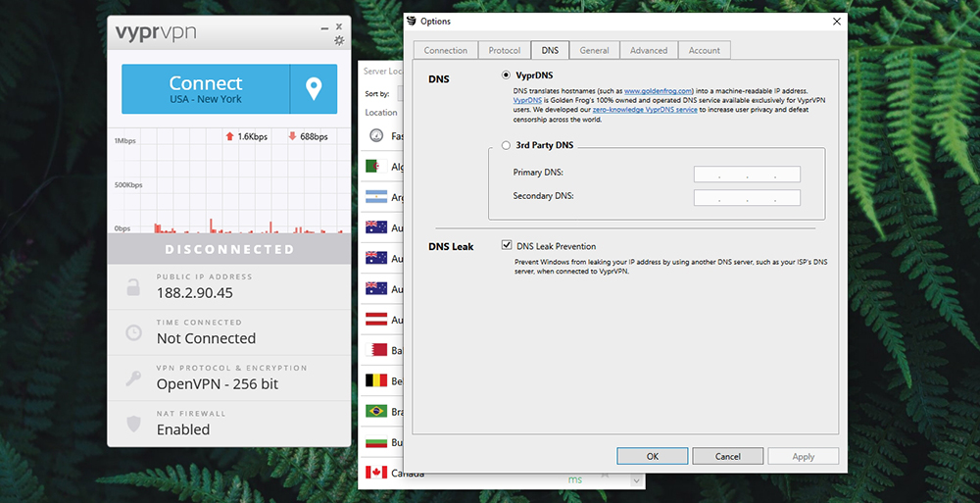Select the Argentina flag in server list
The image size is (980, 503).
pos(376,197)
